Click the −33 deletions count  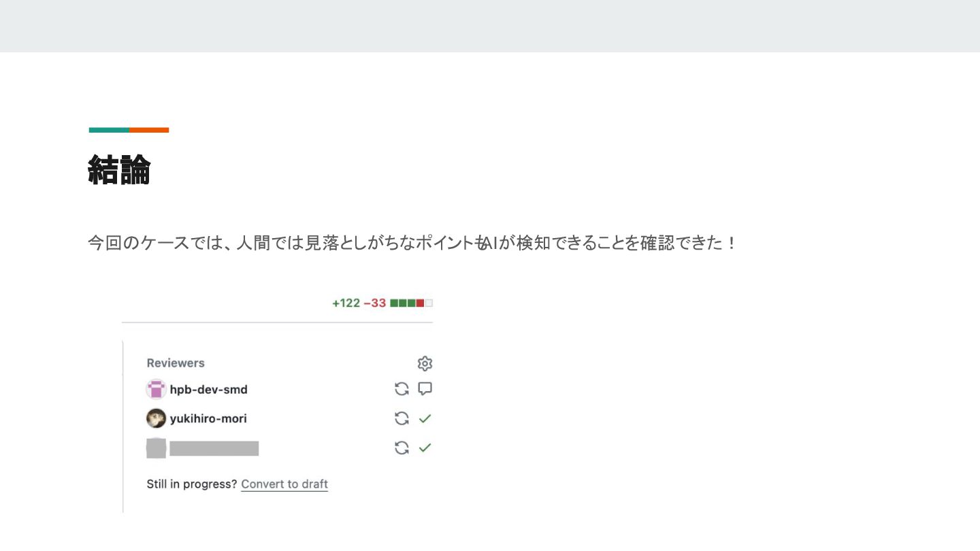pyautogui.click(x=375, y=303)
